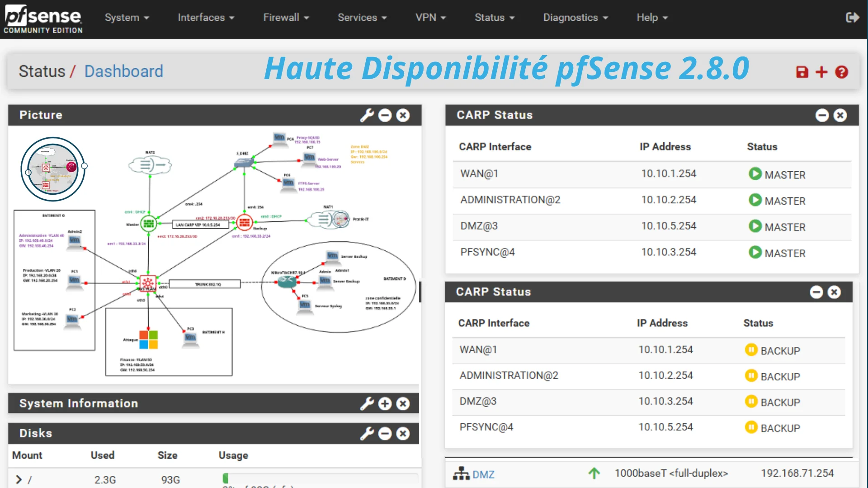Image resolution: width=868 pixels, height=488 pixels.
Task: Open the Interfaces menu
Action: [206, 18]
